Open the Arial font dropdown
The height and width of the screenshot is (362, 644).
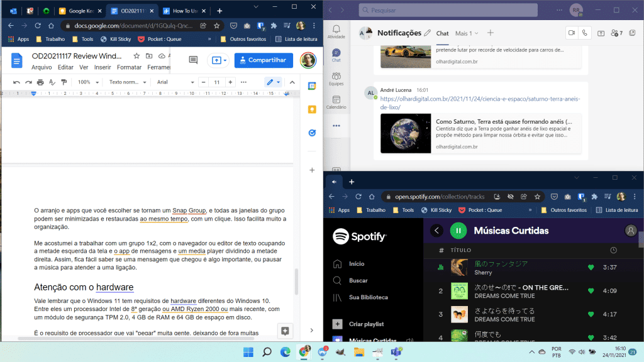(x=175, y=82)
